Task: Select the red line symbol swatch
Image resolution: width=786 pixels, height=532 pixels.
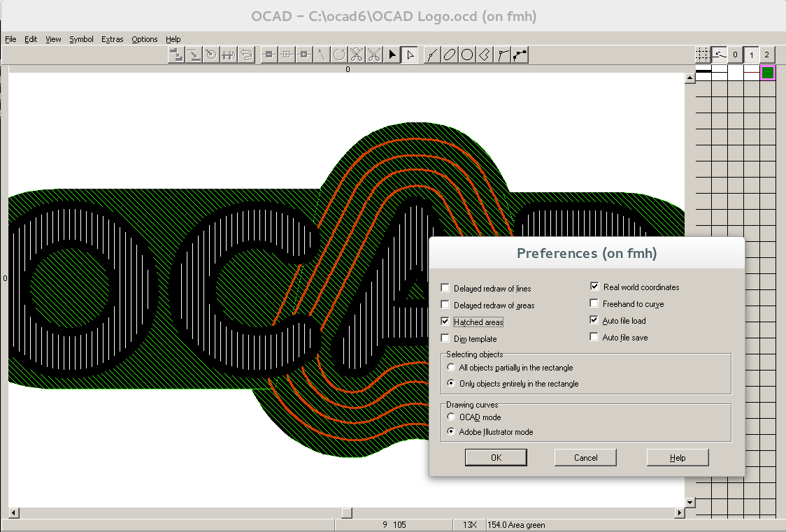Action: click(x=752, y=73)
